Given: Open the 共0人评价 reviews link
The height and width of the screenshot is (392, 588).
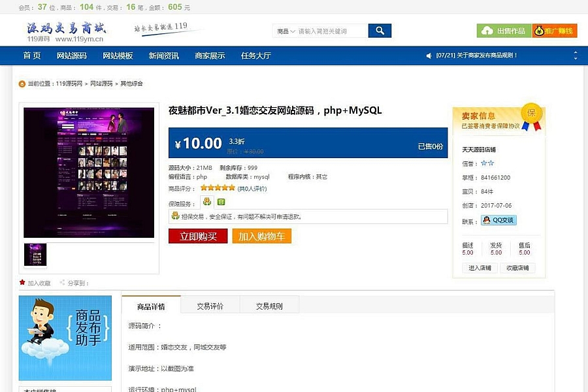Looking at the screenshot, I should [x=252, y=189].
